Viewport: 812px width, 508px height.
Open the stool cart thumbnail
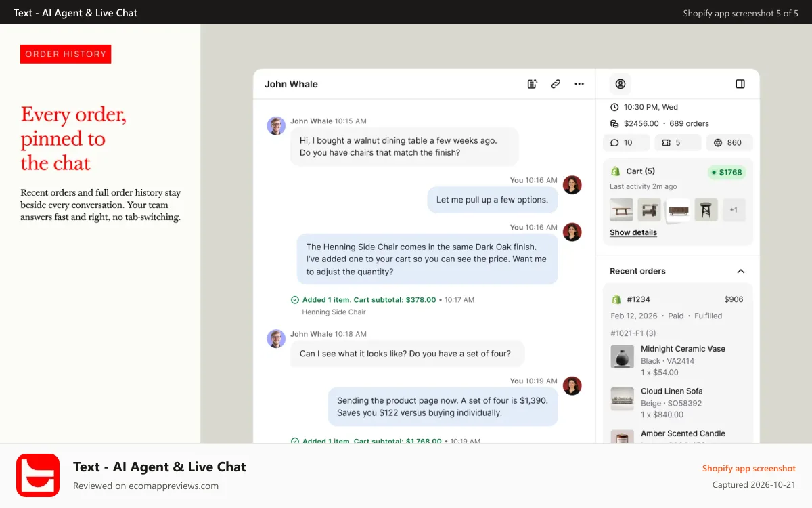click(706, 210)
